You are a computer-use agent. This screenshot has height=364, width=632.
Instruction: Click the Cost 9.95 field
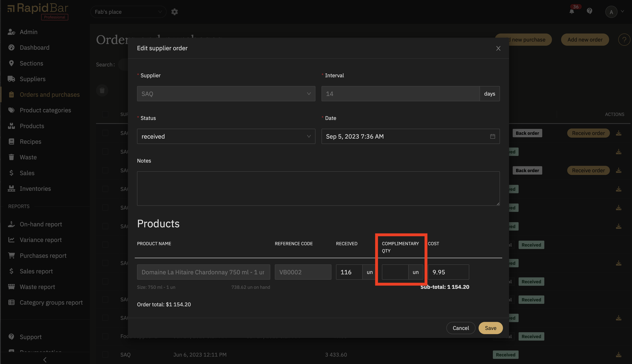[x=448, y=272]
